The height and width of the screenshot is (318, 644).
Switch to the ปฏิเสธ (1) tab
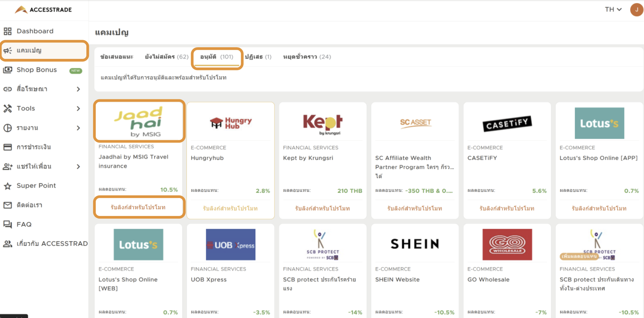coord(258,57)
